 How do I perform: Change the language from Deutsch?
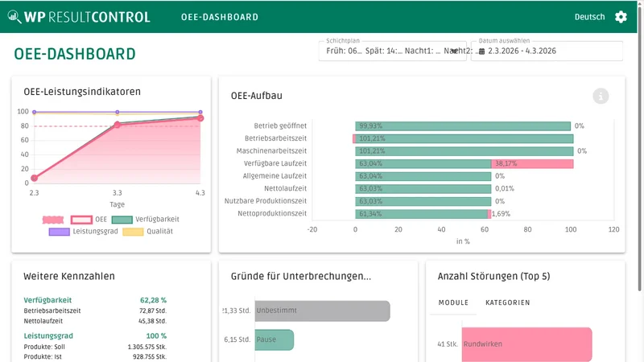coord(589,17)
